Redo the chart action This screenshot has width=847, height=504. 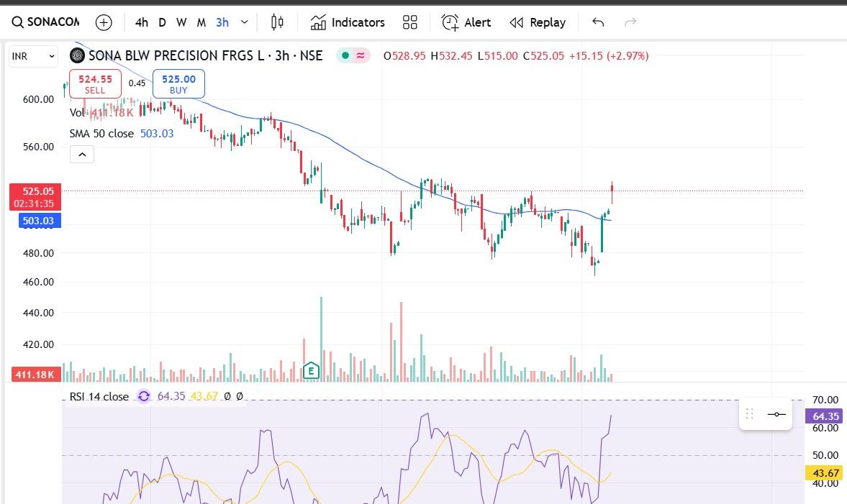pos(630,22)
